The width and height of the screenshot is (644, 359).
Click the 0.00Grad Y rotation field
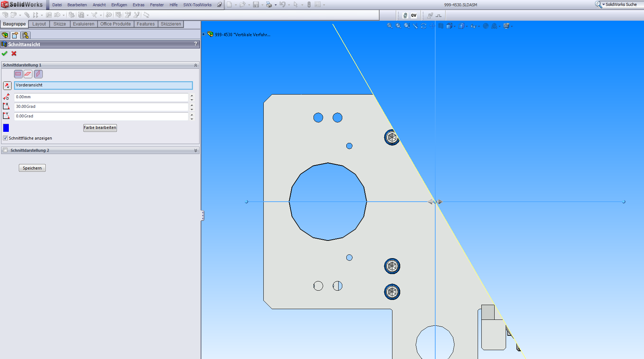pyautogui.click(x=101, y=116)
